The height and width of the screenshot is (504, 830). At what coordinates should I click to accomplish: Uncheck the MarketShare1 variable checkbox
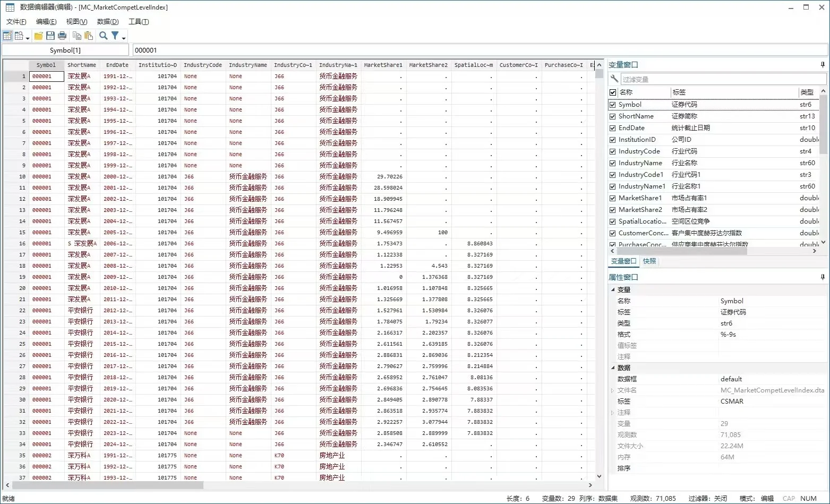click(x=613, y=198)
